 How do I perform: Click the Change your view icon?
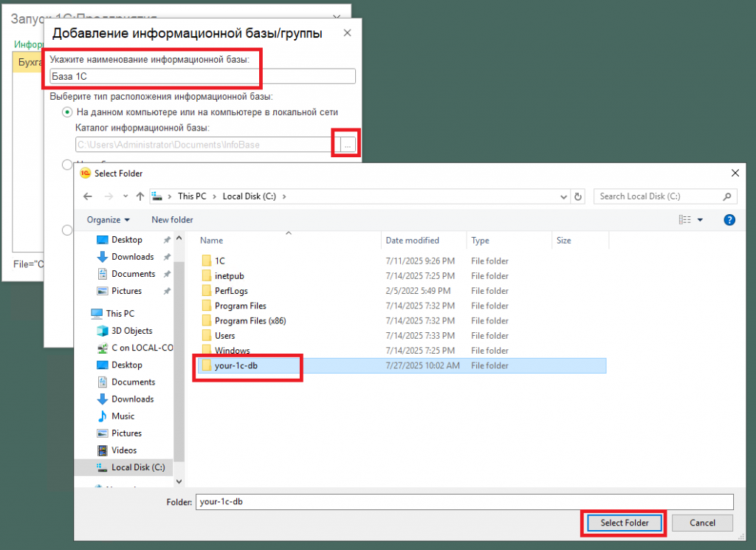[684, 220]
